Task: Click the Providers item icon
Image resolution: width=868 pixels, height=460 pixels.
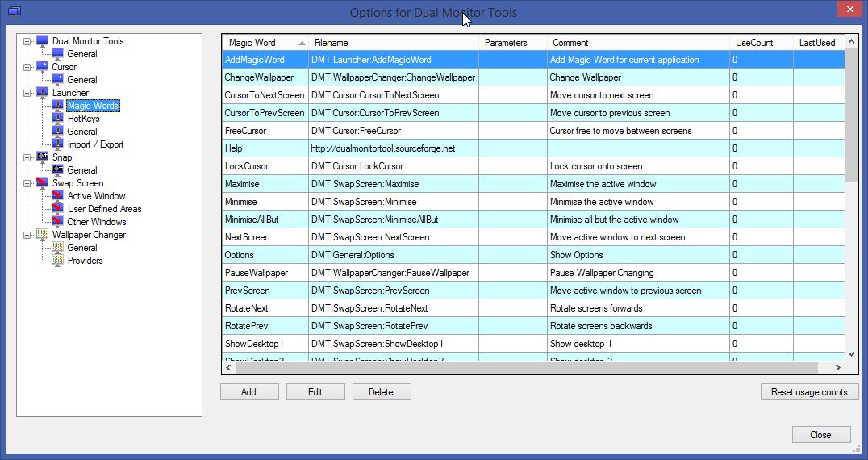Action: (x=57, y=260)
